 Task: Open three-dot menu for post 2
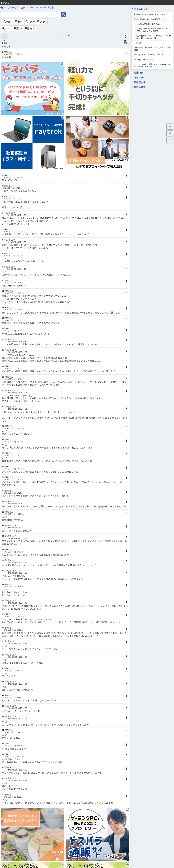tap(126, 176)
